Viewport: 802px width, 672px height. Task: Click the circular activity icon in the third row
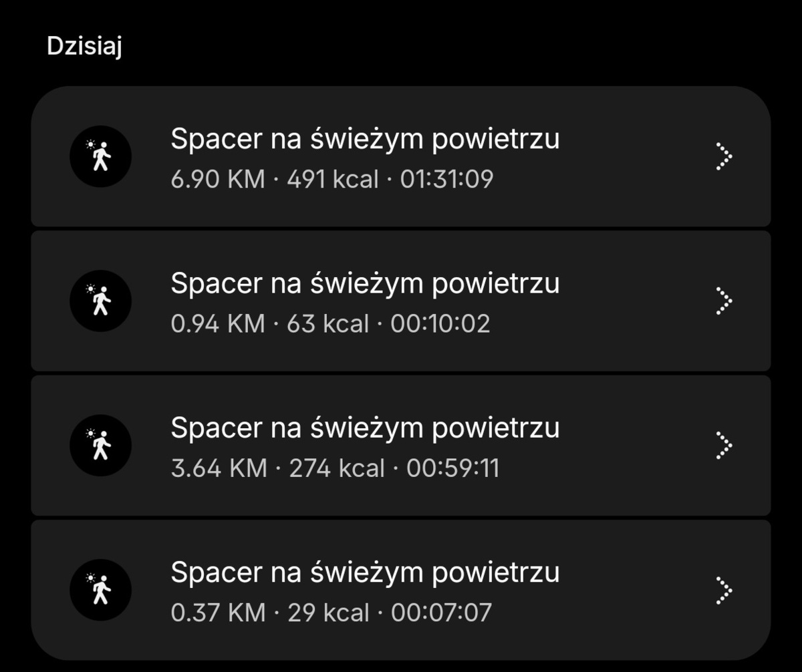tap(99, 445)
